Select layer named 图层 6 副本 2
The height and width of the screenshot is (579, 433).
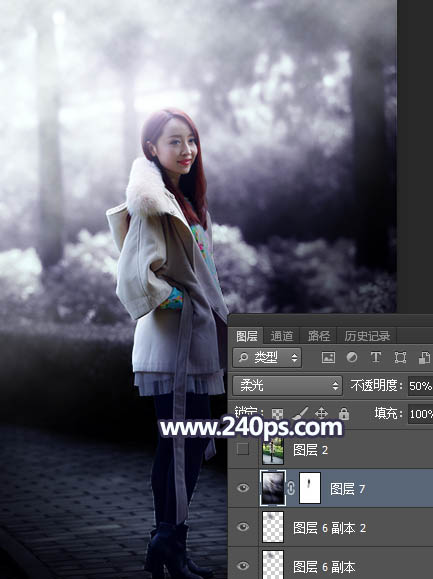(x=329, y=528)
